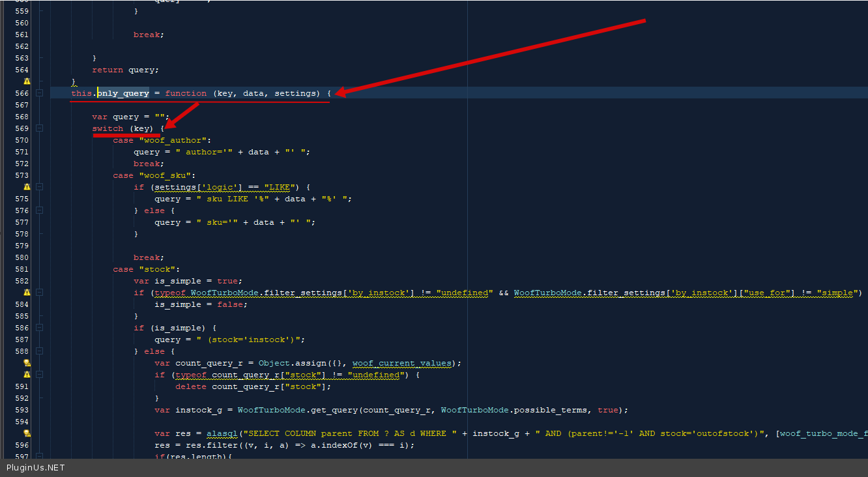Collapse the else block at line 588
The width and height of the screenshot is (868, 477).
(x=39, y=351)
